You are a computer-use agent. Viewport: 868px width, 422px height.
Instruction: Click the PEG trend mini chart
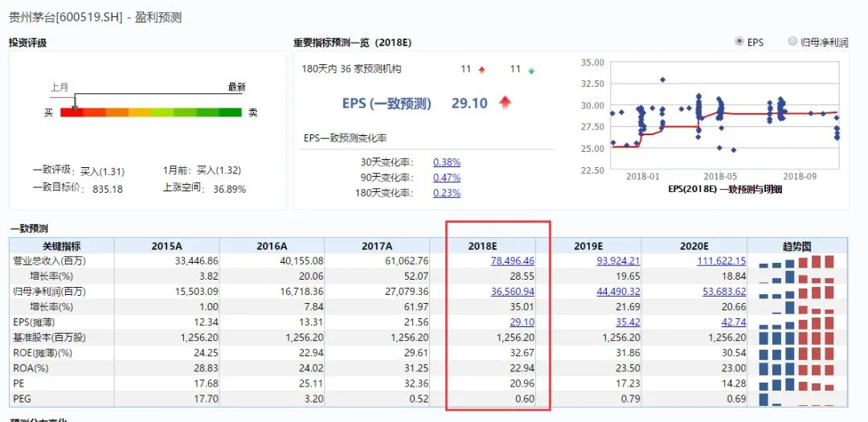(796, 399)
